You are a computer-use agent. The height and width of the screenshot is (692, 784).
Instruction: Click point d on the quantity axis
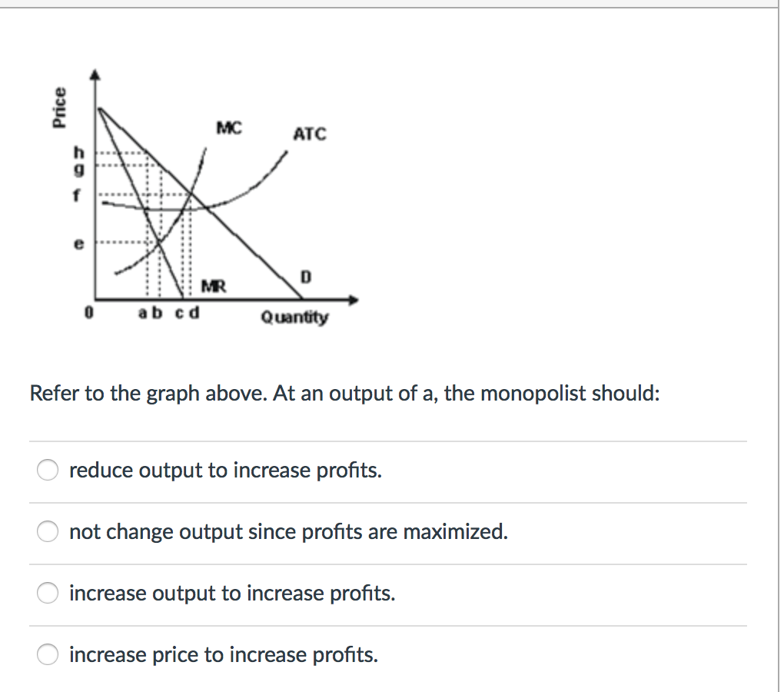click(x=193, y=312)
